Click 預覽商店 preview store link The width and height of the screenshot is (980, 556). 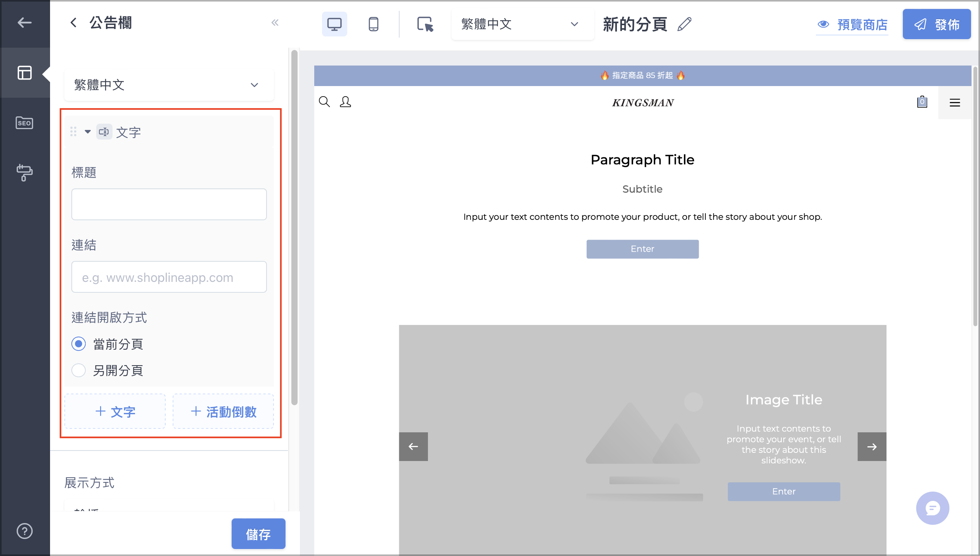coord(852,24)
